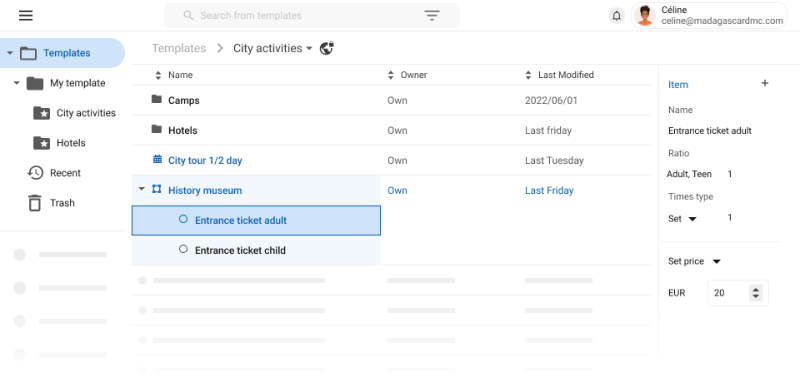The image size is (800, 390).
Task: Collapse the Templates tree arrow
Action: coord(10,53)
